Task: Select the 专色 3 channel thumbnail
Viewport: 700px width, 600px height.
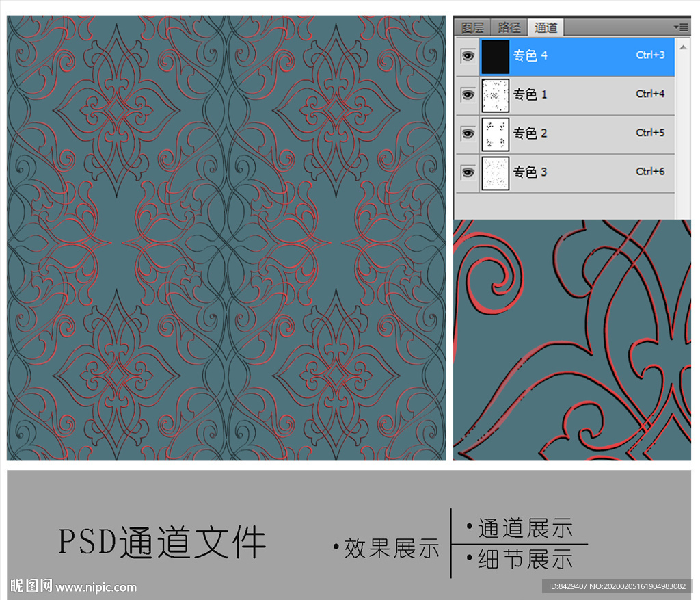Action: (x=495, y=173)
